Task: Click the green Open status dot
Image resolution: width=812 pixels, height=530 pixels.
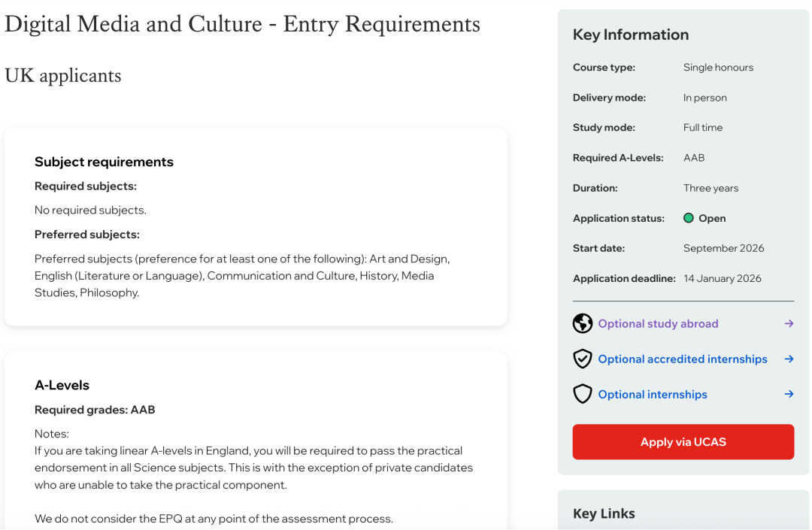Action: [688, 218]
